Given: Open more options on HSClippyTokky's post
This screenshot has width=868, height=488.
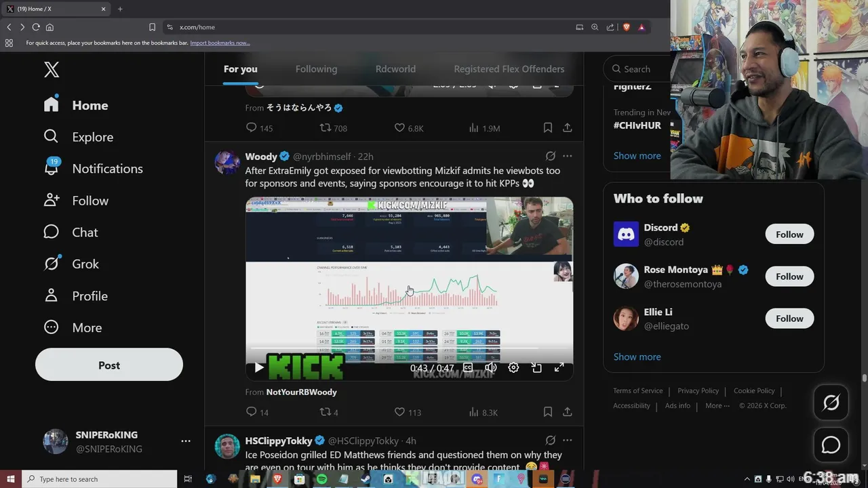Looking at the screenshot, I should 568,441.
